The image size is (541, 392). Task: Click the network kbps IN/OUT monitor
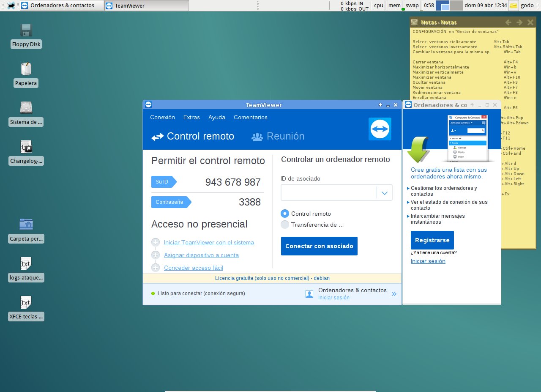pyautogui.click(x=355, y=5)
